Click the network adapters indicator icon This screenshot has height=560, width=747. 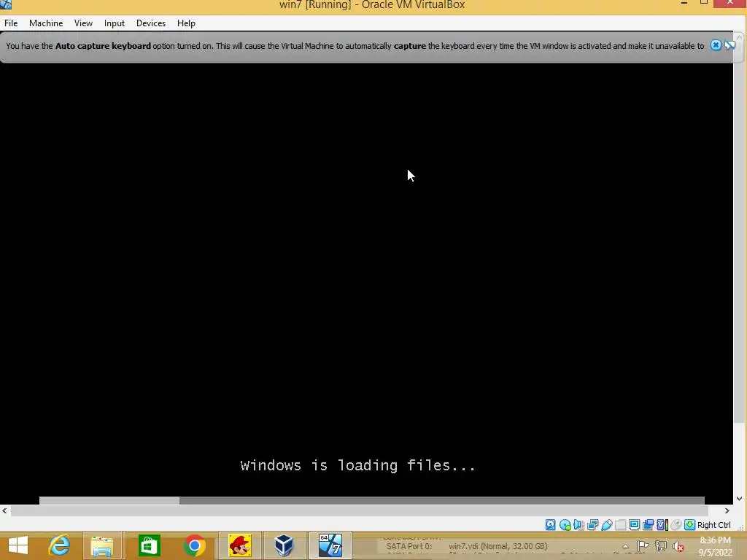coord(592,525)
